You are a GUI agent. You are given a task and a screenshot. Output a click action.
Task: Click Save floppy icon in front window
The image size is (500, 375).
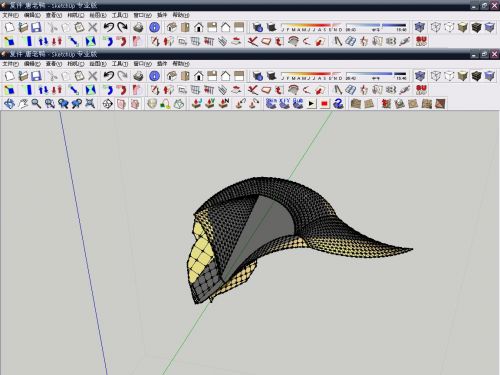pyautogui.click(x=36, y=76)
